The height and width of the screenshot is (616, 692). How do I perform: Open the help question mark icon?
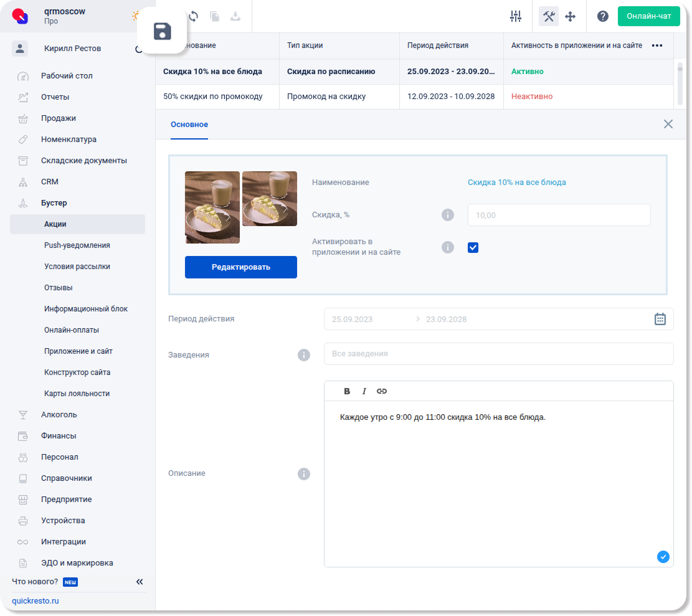[602, 17]
